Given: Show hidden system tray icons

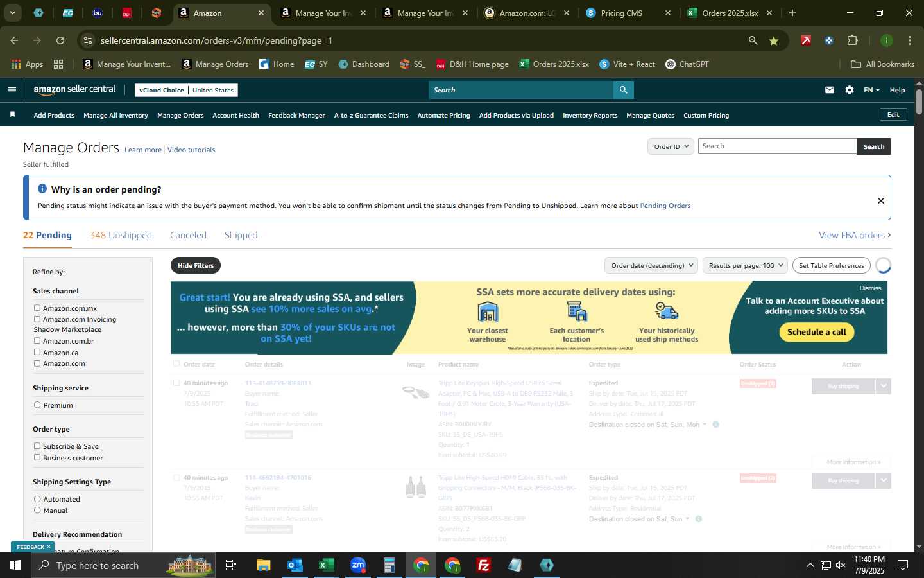Looking at the screenshot, I should 810,565.
